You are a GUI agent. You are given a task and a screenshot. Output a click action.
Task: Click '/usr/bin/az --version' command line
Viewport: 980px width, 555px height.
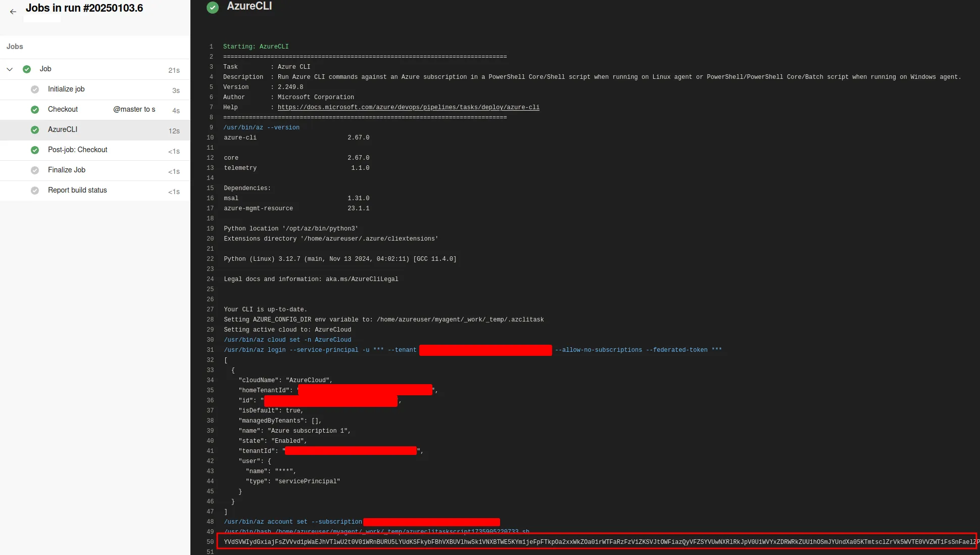[261, 127]
